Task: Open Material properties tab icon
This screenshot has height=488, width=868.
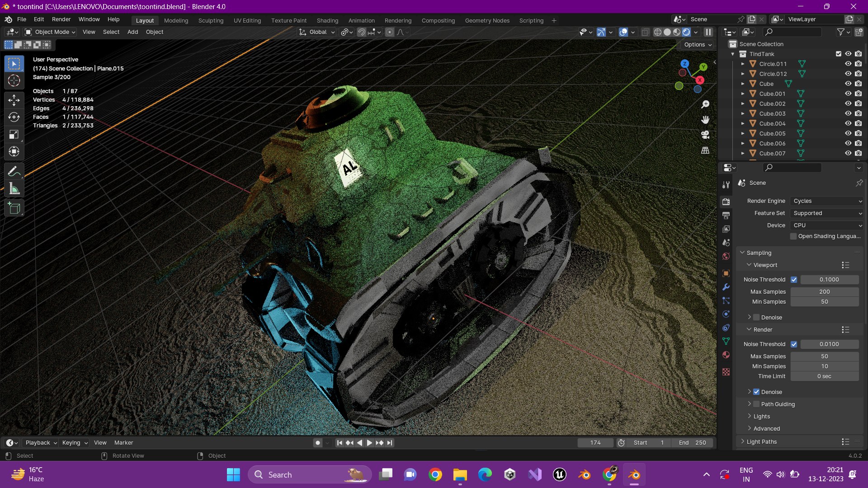Action: pos(726,355)
